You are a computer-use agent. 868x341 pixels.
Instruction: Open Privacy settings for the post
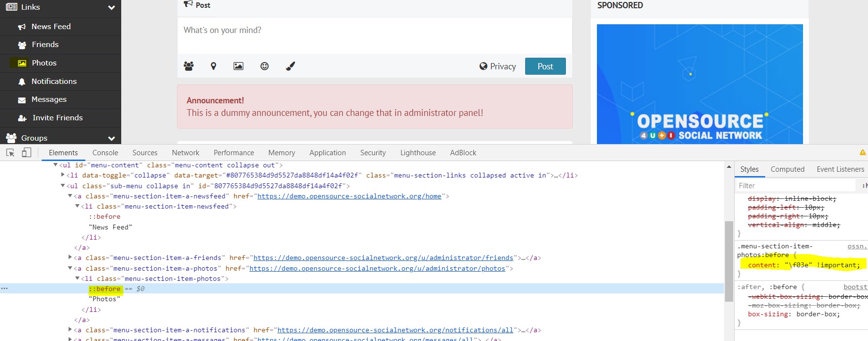498,66
